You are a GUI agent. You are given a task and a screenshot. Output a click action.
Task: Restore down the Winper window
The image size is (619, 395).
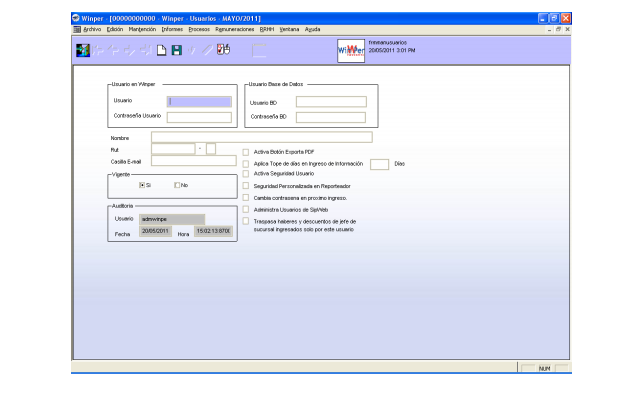554,18
